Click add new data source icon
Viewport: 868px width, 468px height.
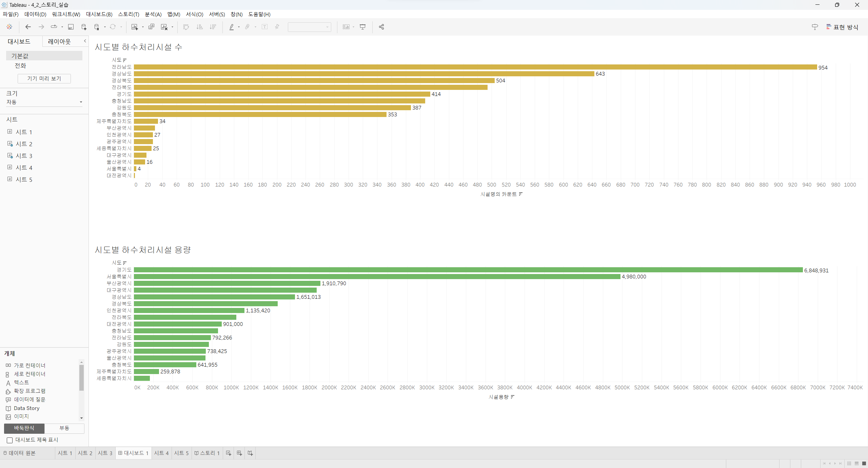84,27
